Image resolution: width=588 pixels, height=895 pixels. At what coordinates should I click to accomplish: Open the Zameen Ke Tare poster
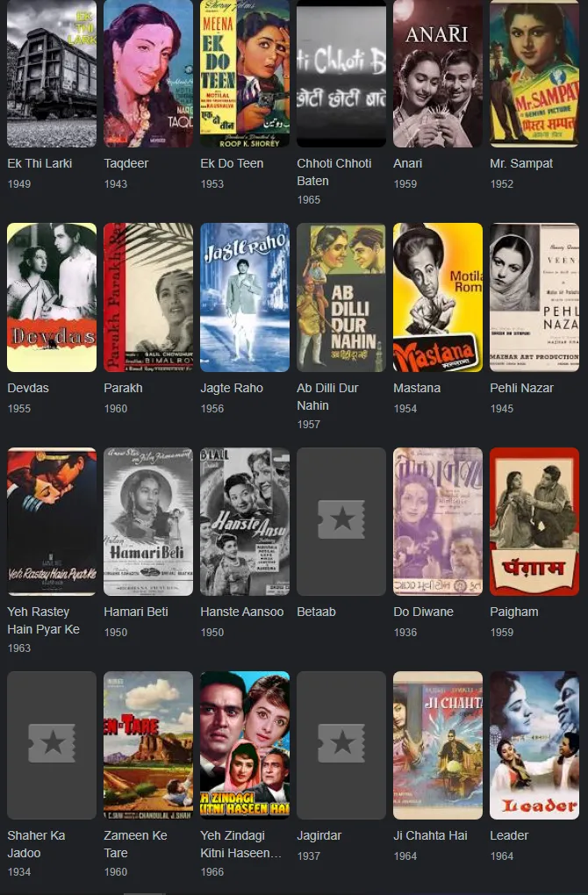click(x=148, y=746)
